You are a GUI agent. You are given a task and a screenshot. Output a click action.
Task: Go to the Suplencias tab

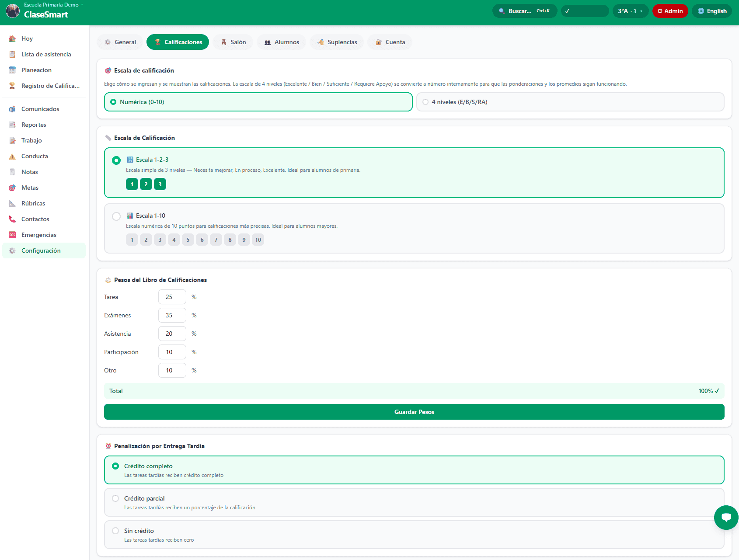pyautogui.click(x=337, y=42)
